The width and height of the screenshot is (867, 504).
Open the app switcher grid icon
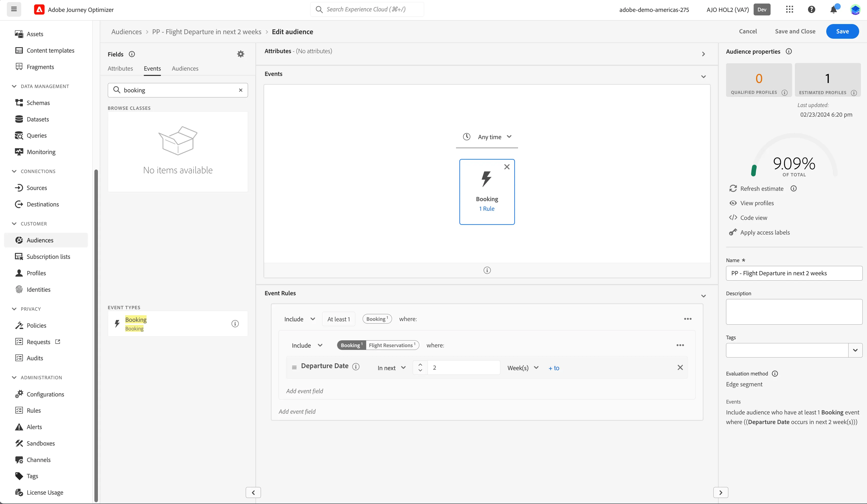[789, 9]
